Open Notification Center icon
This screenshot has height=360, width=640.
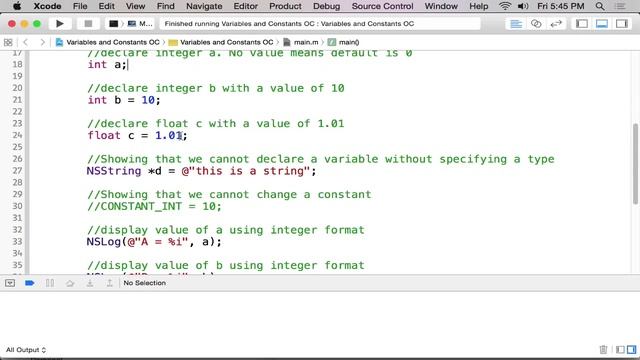click(620, 6)
